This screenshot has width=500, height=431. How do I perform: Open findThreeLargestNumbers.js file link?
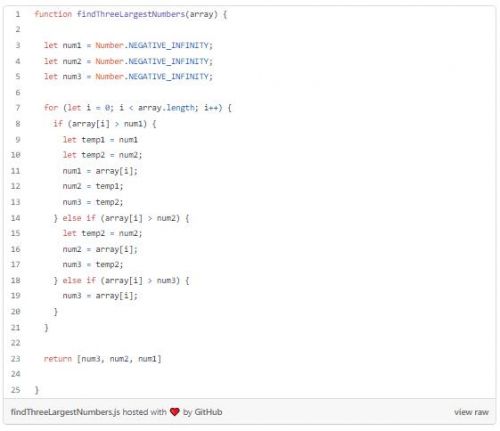(65, 412)
